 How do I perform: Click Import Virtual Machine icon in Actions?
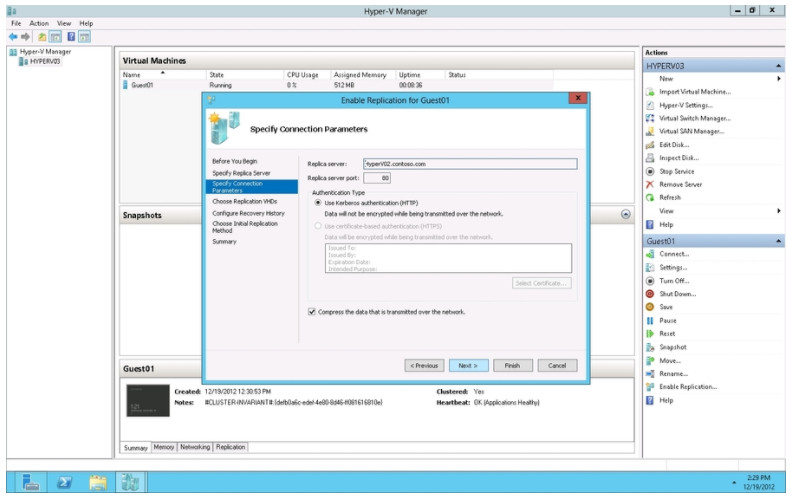(x=650, y=92)
